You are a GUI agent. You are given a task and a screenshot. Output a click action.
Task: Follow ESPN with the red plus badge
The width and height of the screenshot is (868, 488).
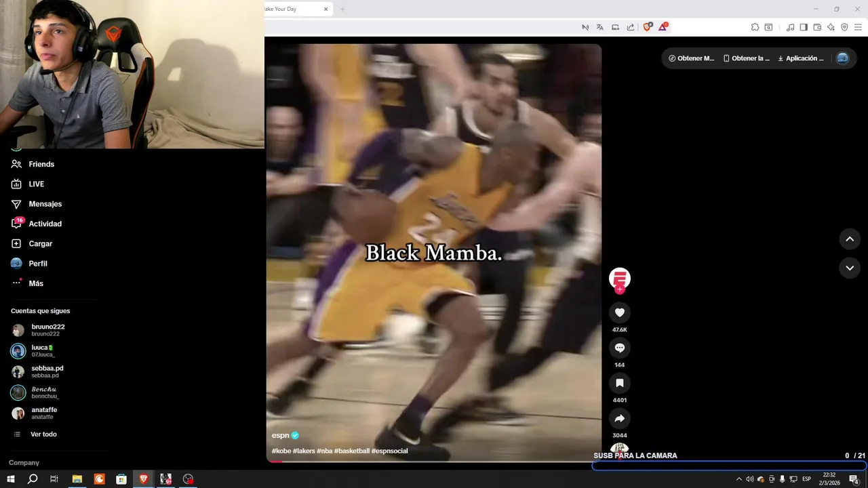click(x=620, y=289)
